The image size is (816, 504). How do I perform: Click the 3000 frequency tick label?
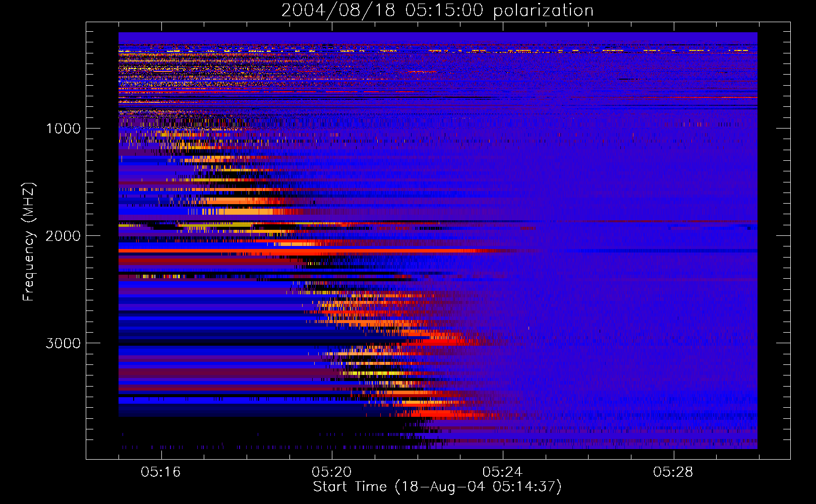click(63, 343)
